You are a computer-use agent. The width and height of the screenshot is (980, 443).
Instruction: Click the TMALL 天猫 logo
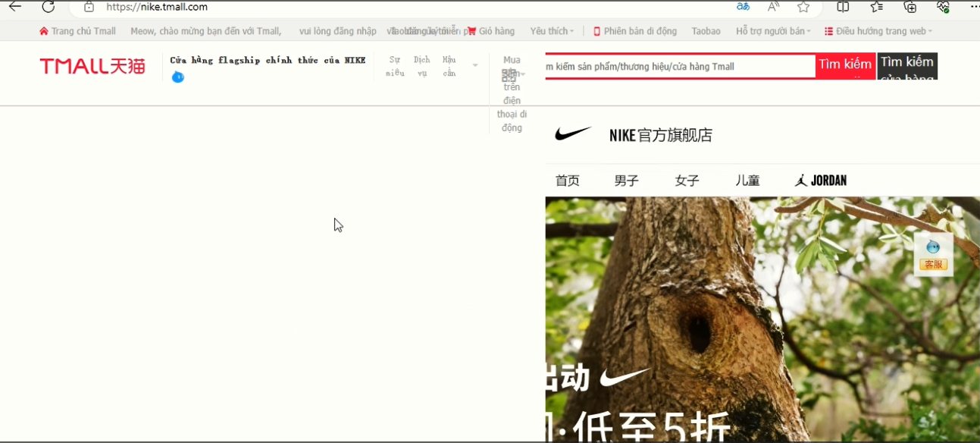coord(92,67)
